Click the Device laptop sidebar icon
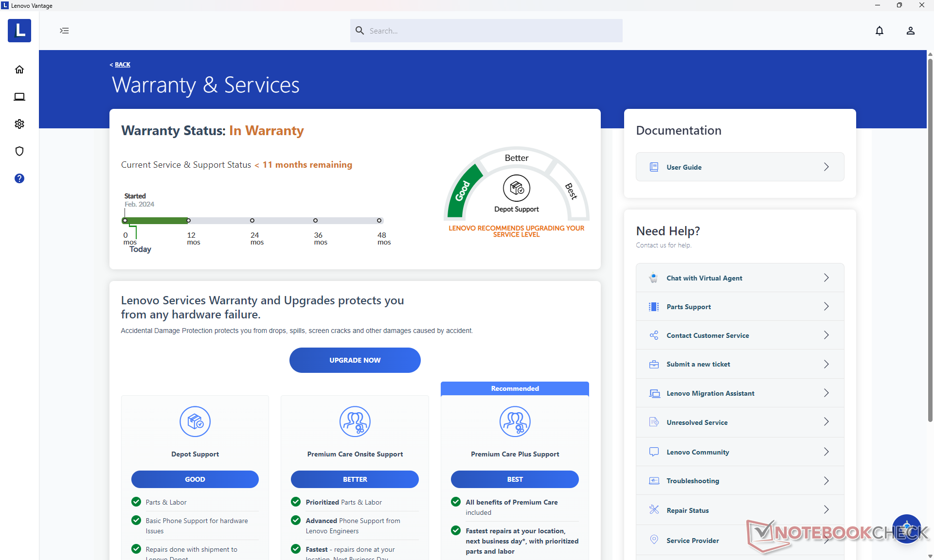This screenshot has height=560, width=934. tap(19, 97)
